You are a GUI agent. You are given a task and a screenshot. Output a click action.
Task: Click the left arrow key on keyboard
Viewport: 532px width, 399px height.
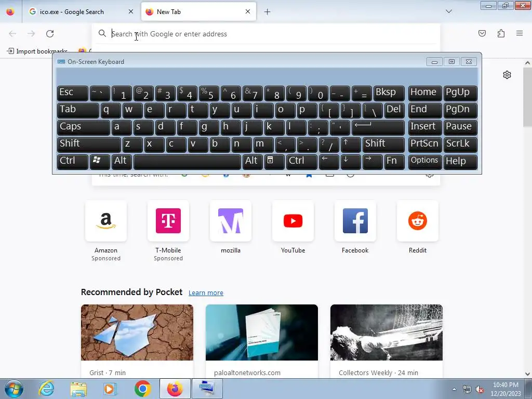(x=329, y=162)
